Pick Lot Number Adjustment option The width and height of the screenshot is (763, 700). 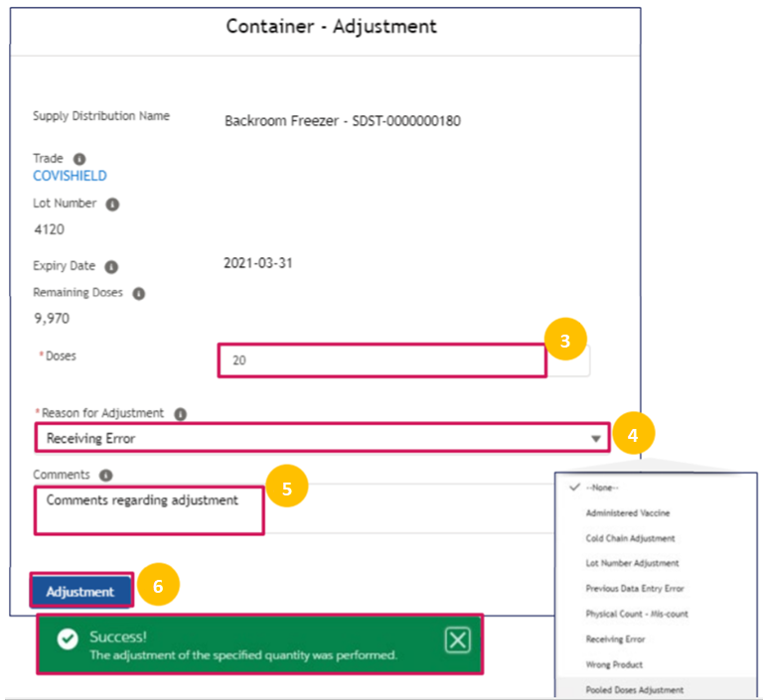pos(632,563)
